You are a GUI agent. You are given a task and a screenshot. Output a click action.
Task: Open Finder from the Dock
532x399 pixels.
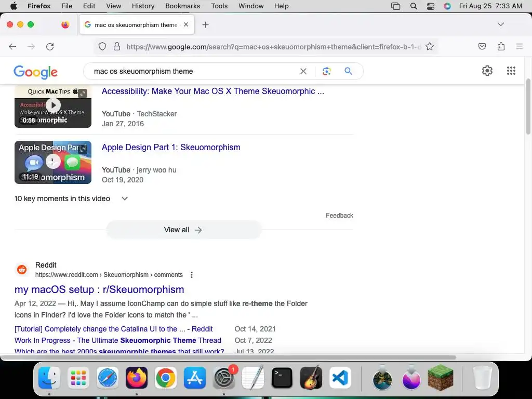(x=49, y=378)
